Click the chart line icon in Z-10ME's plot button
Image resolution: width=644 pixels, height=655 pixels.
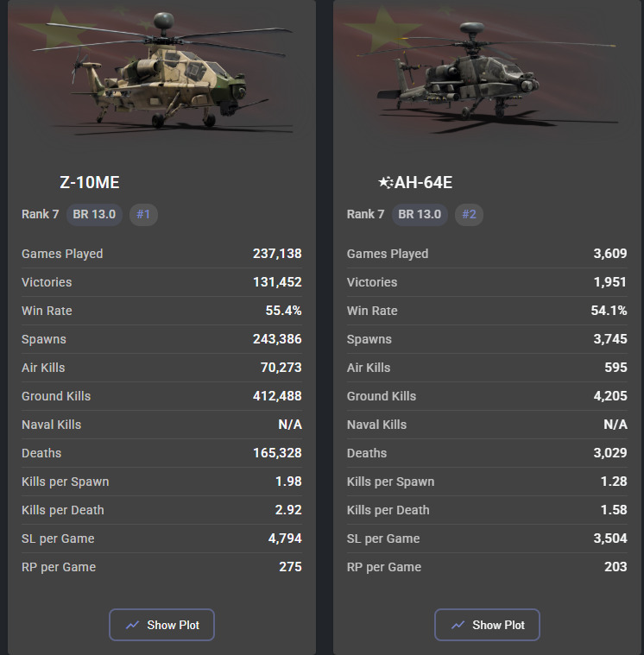click(x=132, y=625)
